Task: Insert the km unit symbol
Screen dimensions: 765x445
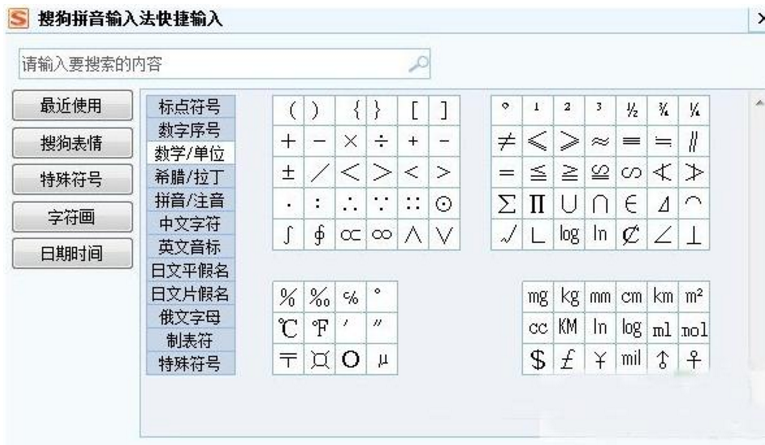Action: [662, 297]
